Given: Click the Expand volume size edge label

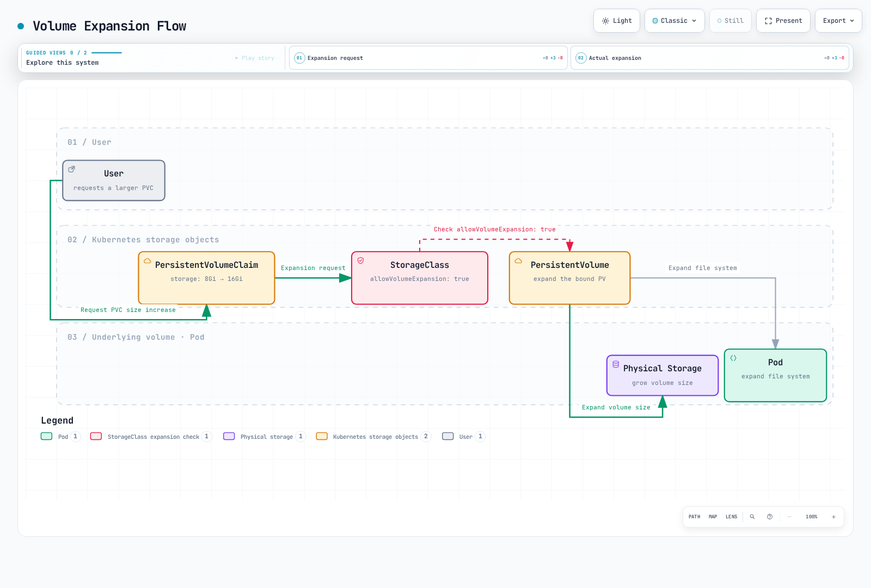Looking at the screenshot, I should pyautogui.click(x=616, y=407).
